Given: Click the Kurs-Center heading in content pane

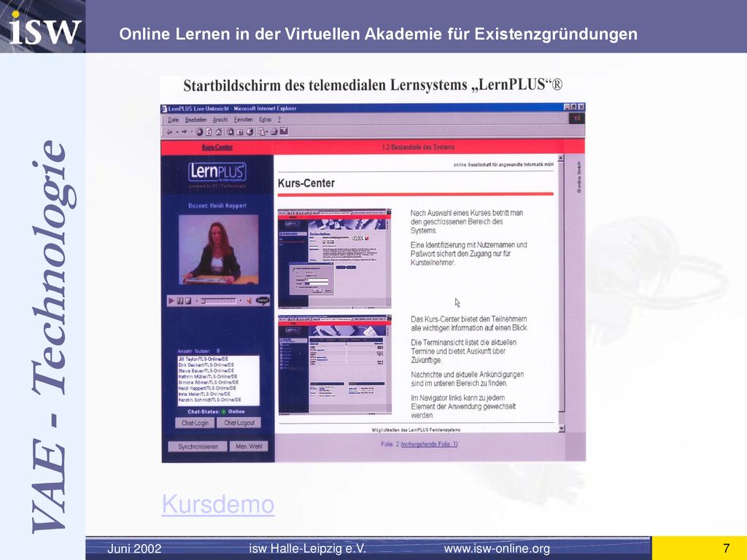Looking at the screenshot, I should coord(306,183).
